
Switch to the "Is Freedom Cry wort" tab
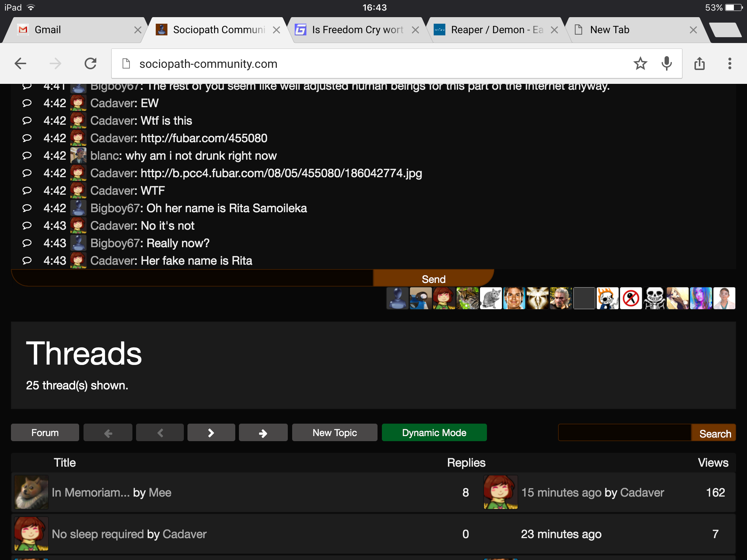357,30
